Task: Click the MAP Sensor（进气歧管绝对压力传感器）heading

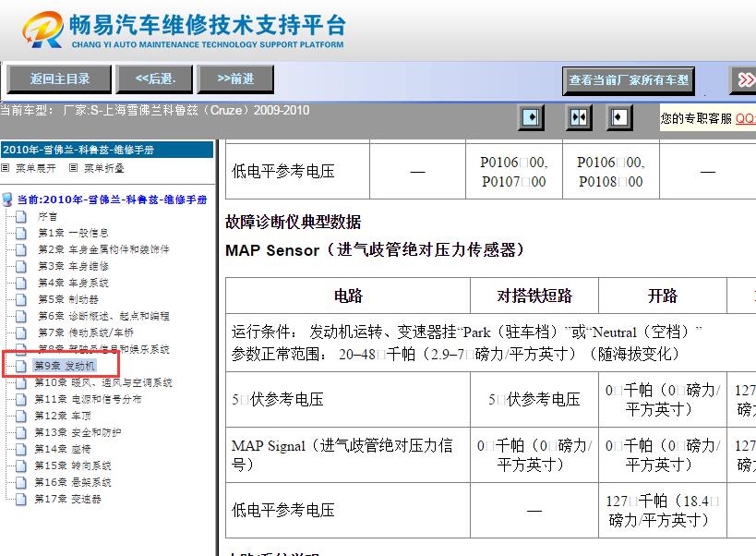Action: pos(375,250)
